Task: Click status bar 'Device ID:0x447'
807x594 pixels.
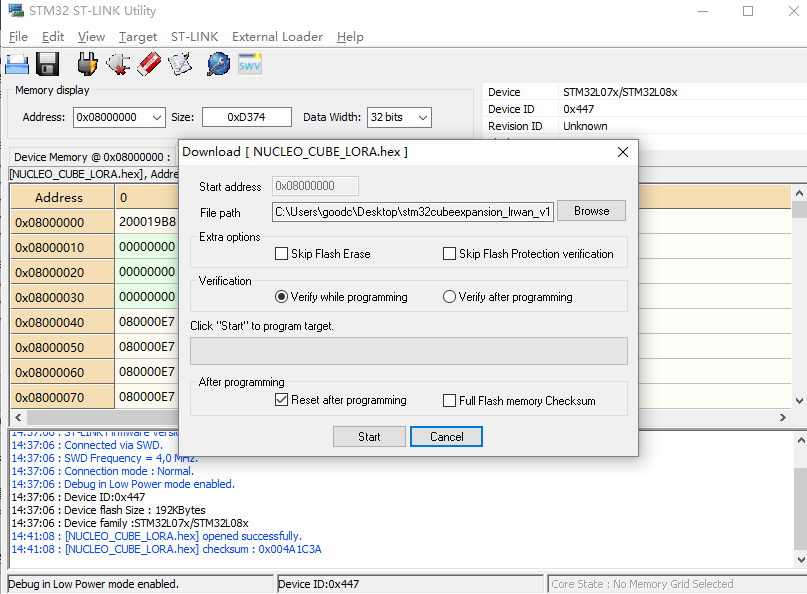Action: [x=319, y=584]
